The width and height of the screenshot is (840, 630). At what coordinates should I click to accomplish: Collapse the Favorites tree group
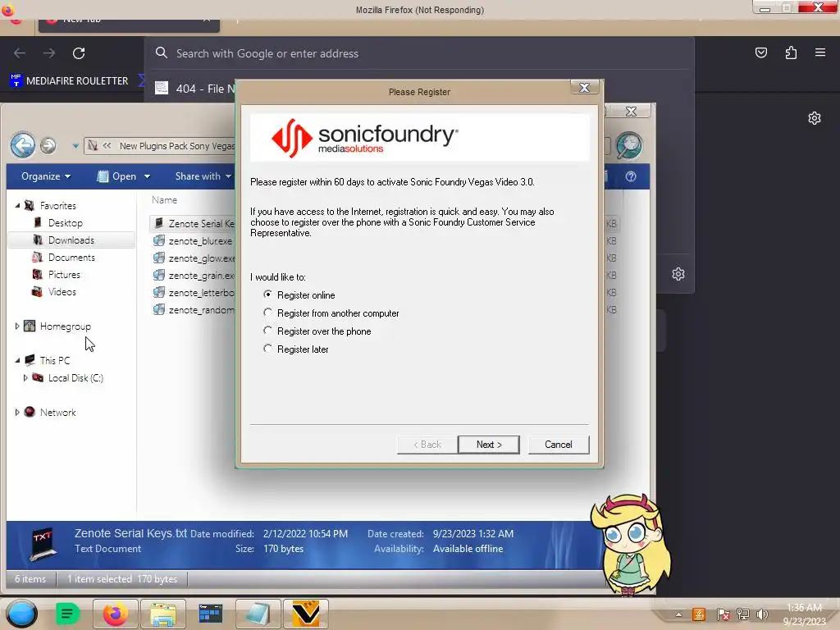point(17,206)
